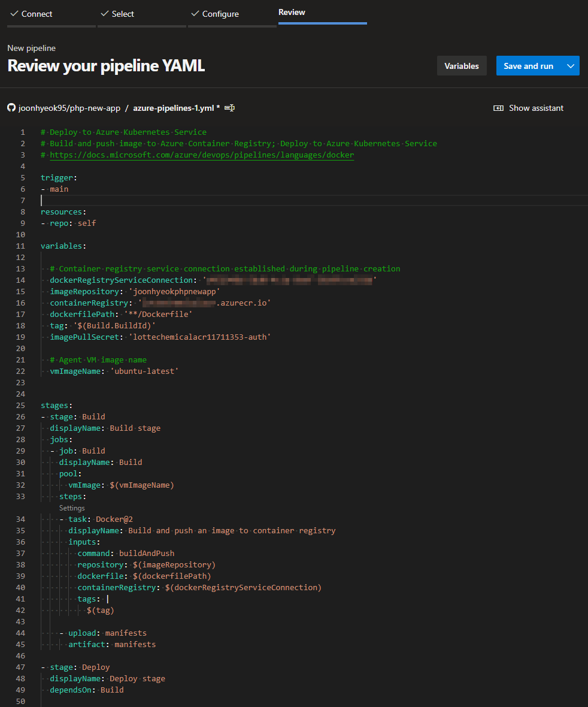Click the GitHub icon beside joonhyeok95/php-new-app
The height and width of the screenshot is (707, 588).
11,107
